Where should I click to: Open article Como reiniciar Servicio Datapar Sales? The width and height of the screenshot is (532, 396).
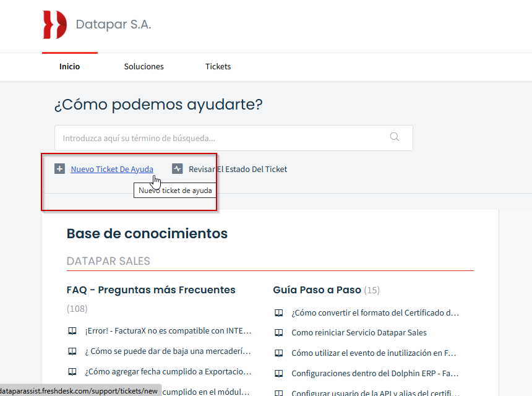click(359, 333)
